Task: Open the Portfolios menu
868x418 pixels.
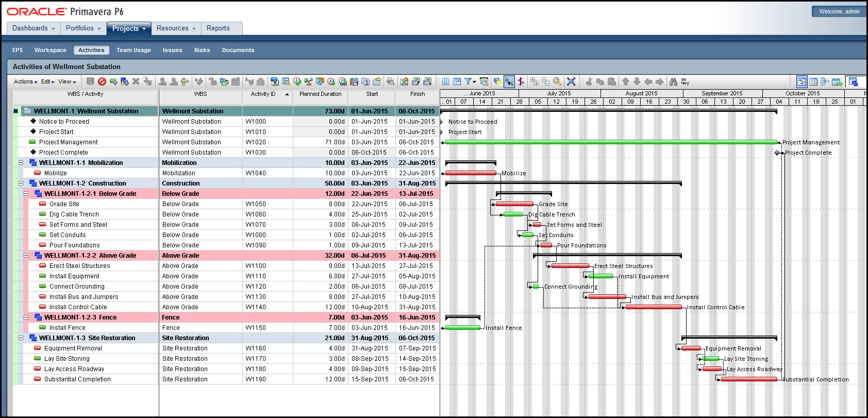Action: tap(84, 28)
